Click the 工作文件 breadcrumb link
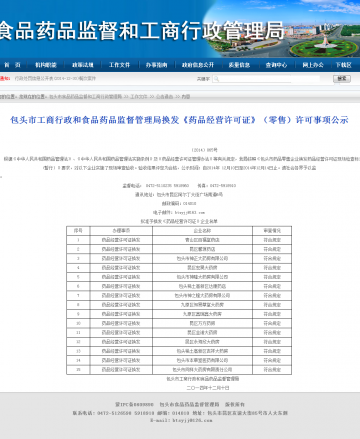 (138, 97)
